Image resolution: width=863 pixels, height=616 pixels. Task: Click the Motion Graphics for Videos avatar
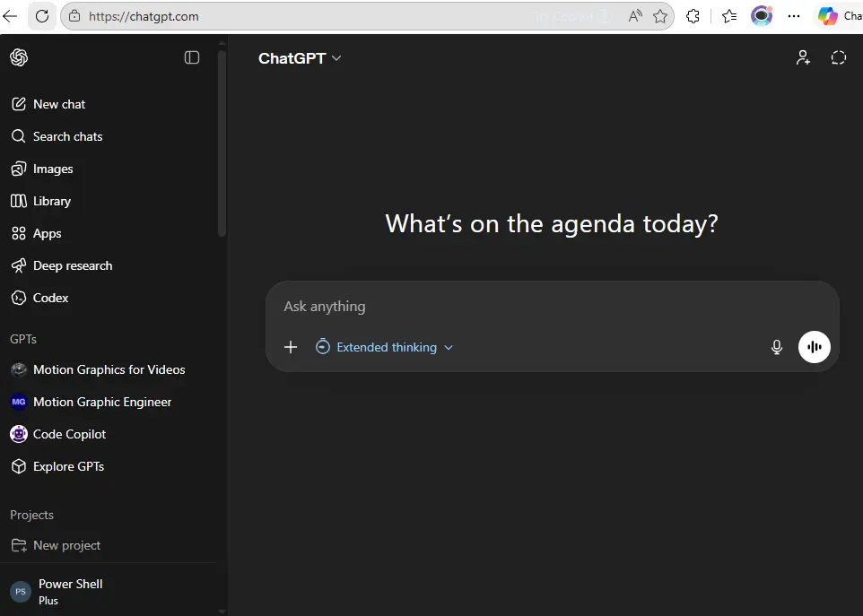(19, 369)
